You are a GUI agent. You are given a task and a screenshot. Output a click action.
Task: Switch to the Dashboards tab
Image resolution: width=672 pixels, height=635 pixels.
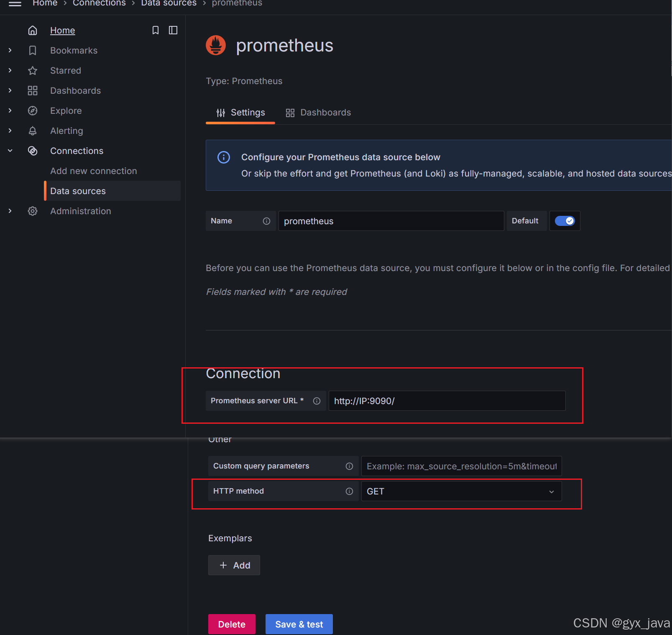point(318,113)
